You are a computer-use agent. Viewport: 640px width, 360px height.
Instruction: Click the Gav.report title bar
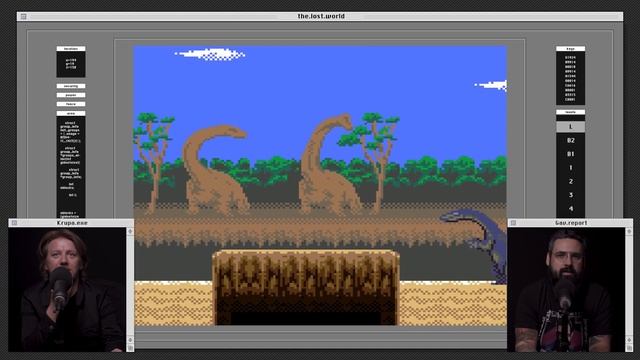[570, 223]
